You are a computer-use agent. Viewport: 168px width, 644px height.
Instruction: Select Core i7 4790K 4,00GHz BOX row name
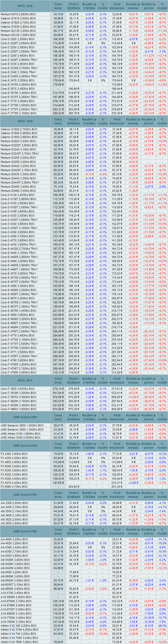19,372
